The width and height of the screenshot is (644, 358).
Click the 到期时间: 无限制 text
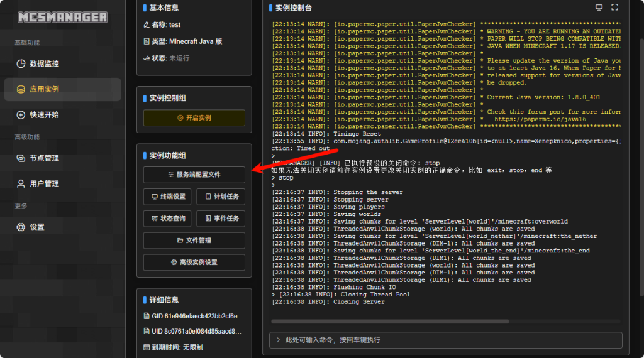pyautogui.click(x=177, y=347)
